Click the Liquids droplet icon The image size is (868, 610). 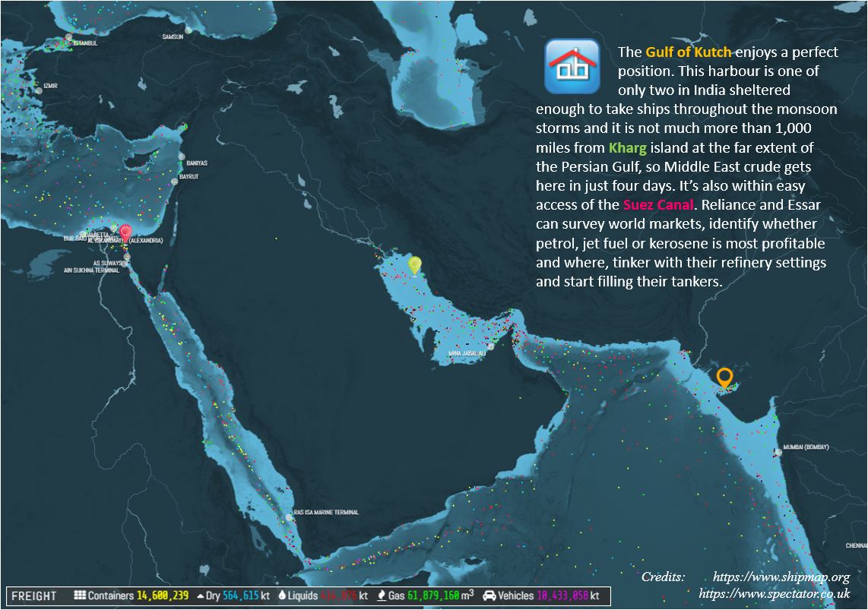pos(281,596)
